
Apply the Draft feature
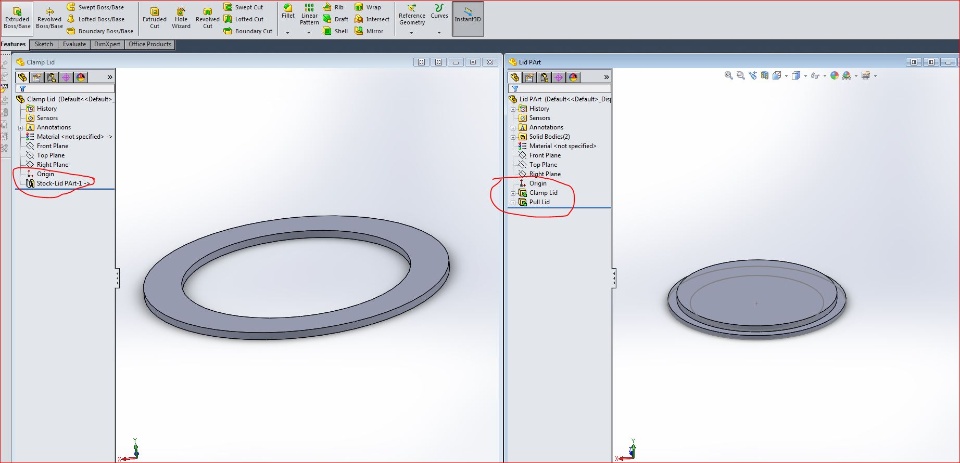coord(336,19)
